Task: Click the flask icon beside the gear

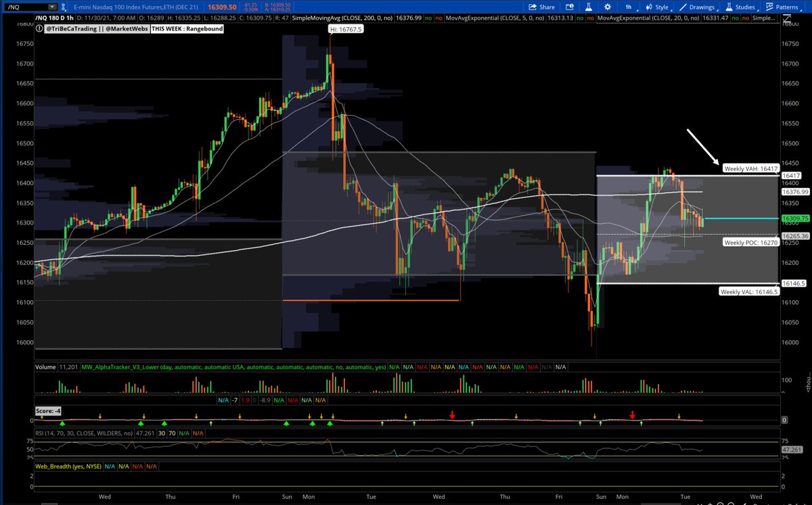Action: [x=589, y=7]
